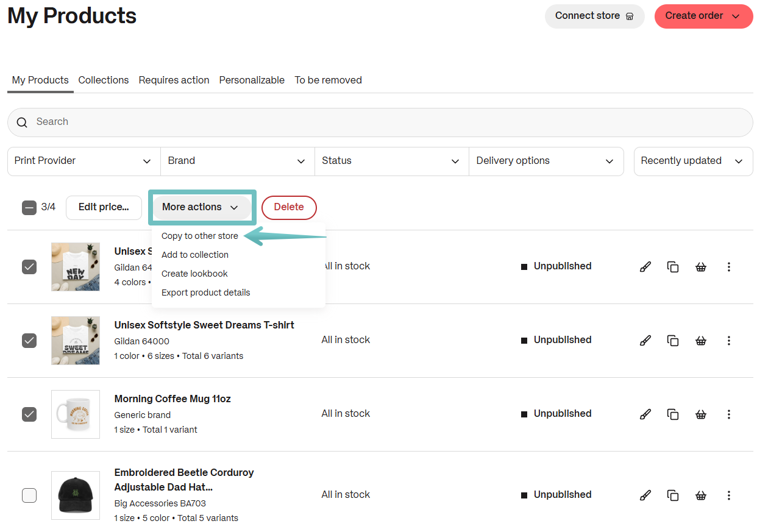The image size is (757, 532).
Task: Open the Print Provider filter dropdown
Action: pos(84,161)
